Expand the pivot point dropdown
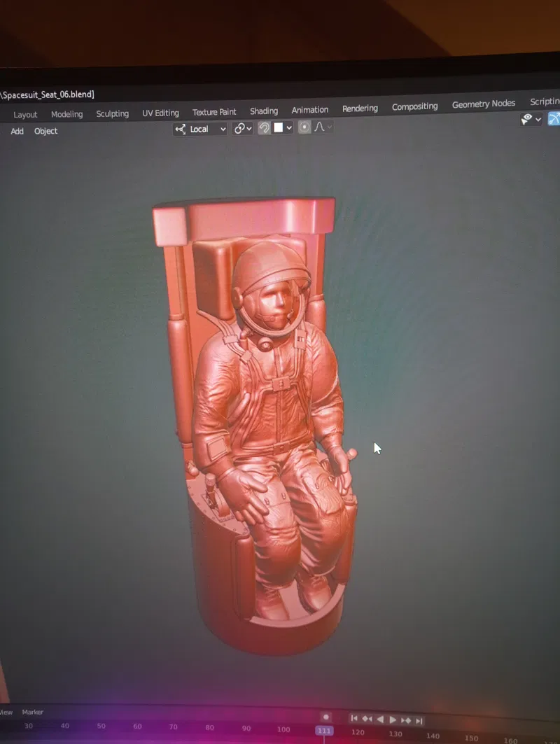Screen dimensions: 560x744 point(243,128)
